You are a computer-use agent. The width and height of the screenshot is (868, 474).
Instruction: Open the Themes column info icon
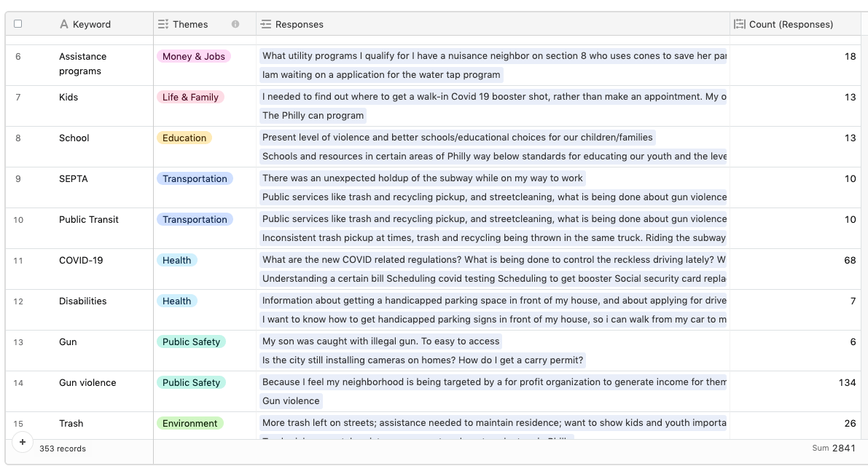[x=235, y=24]
